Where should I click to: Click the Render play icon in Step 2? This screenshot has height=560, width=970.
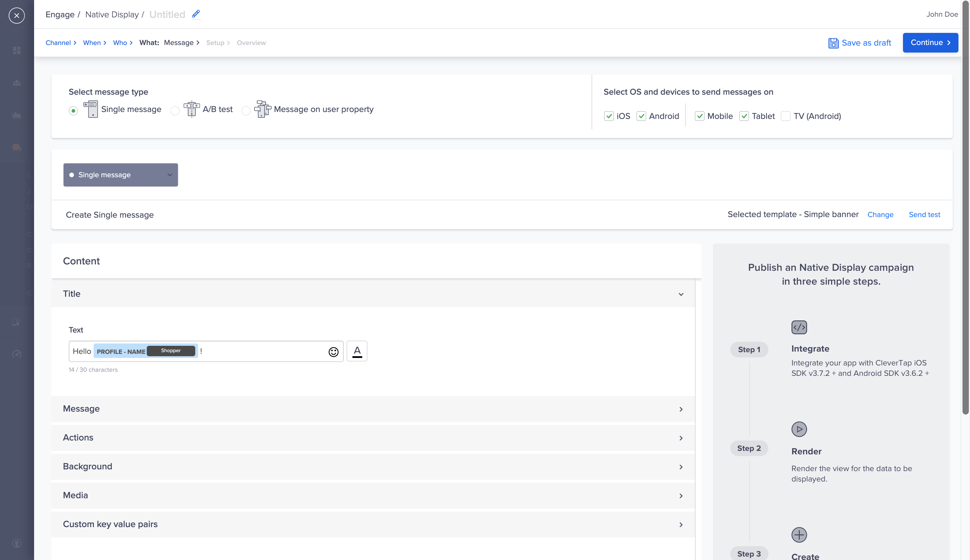click(x=799, y=429)
